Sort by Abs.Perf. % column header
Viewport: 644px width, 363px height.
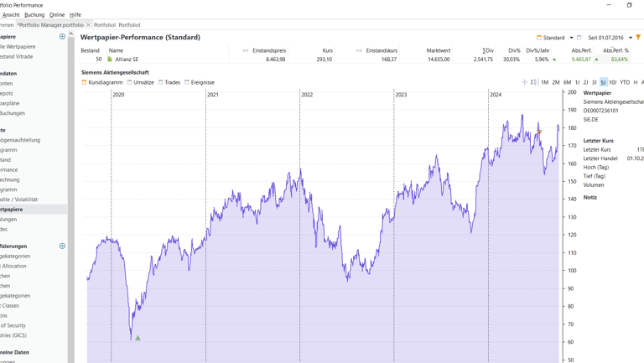click(x=615, y=50)
